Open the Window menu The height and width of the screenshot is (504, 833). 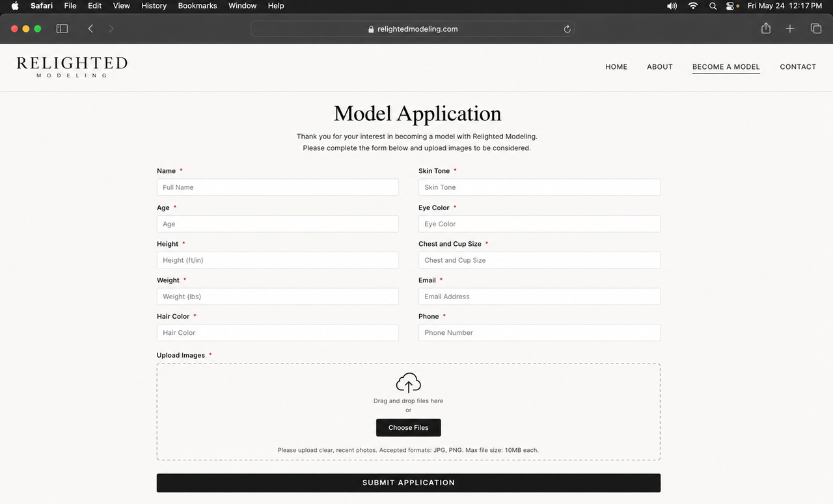pyautogui.click(x=242, y=6)
